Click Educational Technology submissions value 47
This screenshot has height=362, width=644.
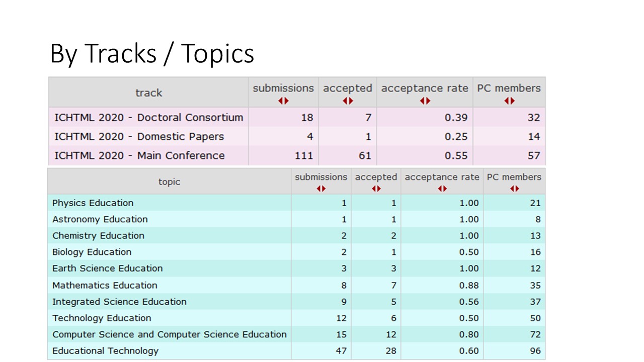342,350
